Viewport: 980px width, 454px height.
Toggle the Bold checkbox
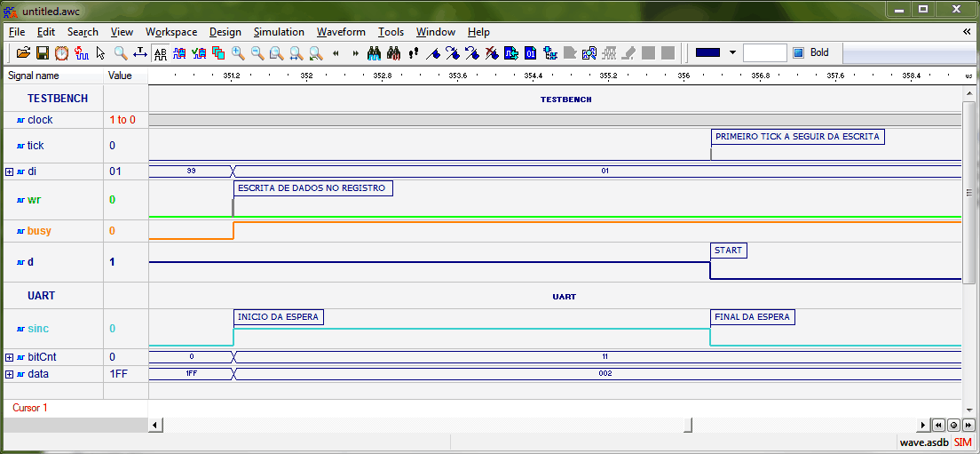798,52
